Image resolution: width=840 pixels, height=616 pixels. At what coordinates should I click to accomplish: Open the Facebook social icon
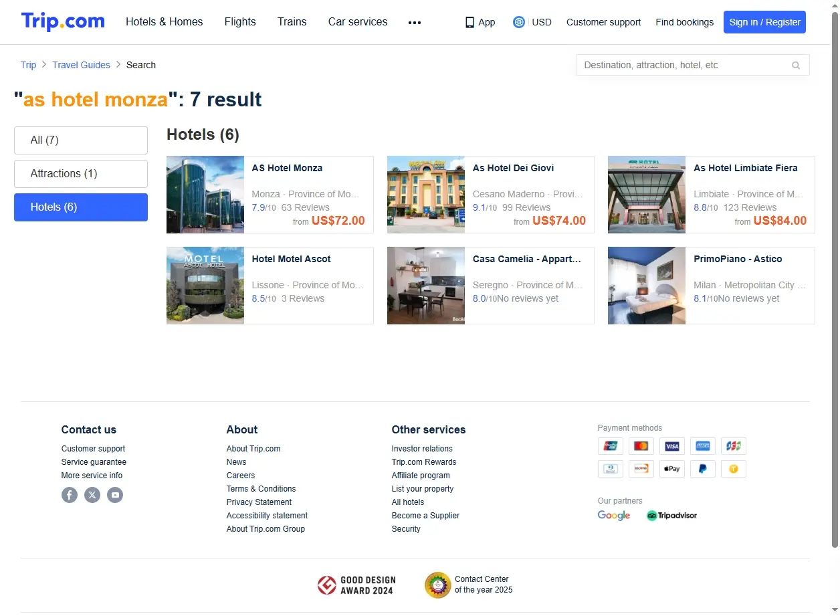click(x=70, y=495)
